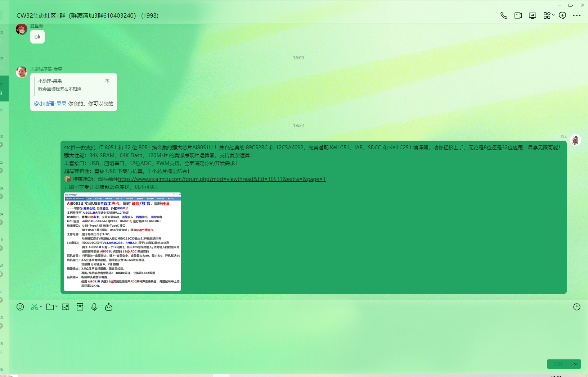Image resolution: width=588 pixels, height=377 pixels.
Task: Click the quoted text 我会画板我怎么不知道
Action: pos(60,89)
